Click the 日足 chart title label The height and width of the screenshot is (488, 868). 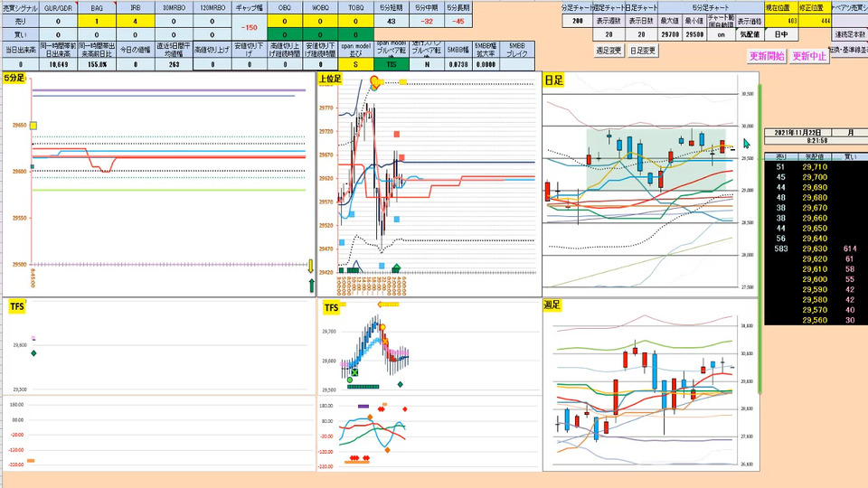[553, 80]
